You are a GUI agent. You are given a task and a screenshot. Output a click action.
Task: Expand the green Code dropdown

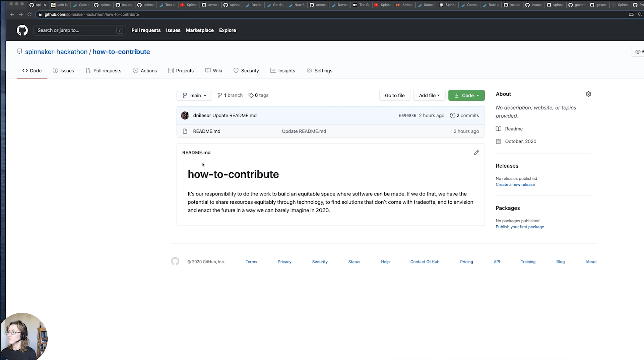[466, 95]
